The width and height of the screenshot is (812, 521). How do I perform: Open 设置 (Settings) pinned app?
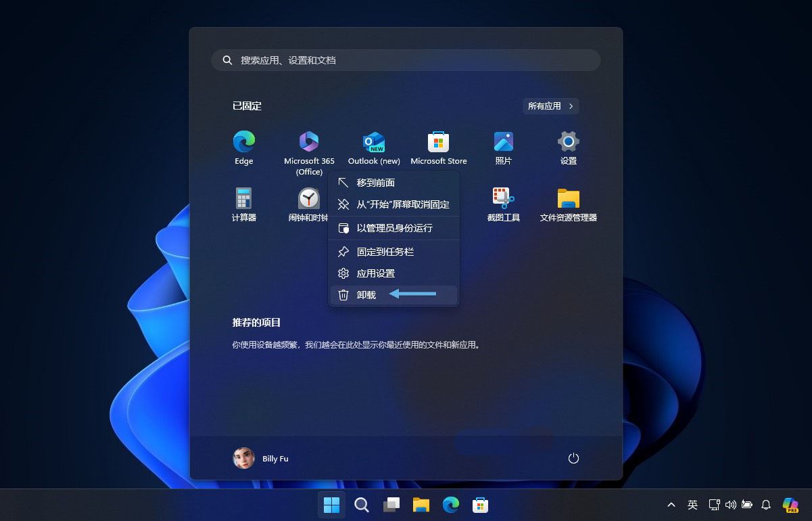[x=568, y=148]
